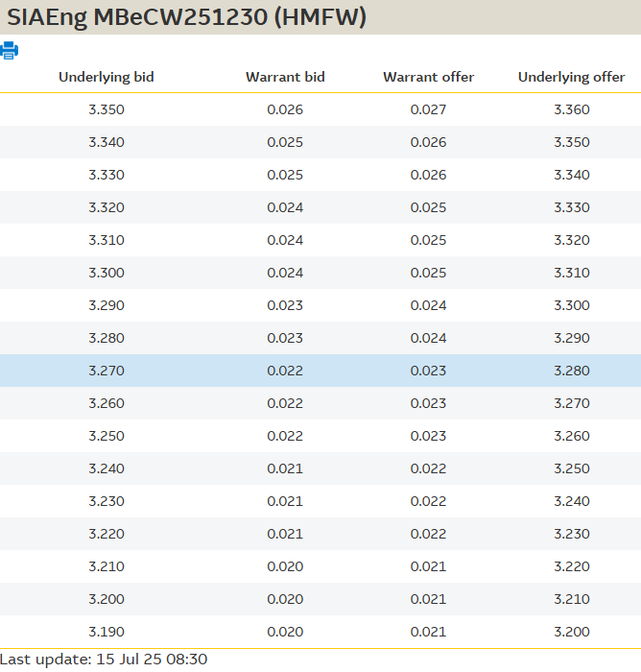641x672 pixels.
Task: Click underlying bid value 3.220
Action: (x=107, y=534)
